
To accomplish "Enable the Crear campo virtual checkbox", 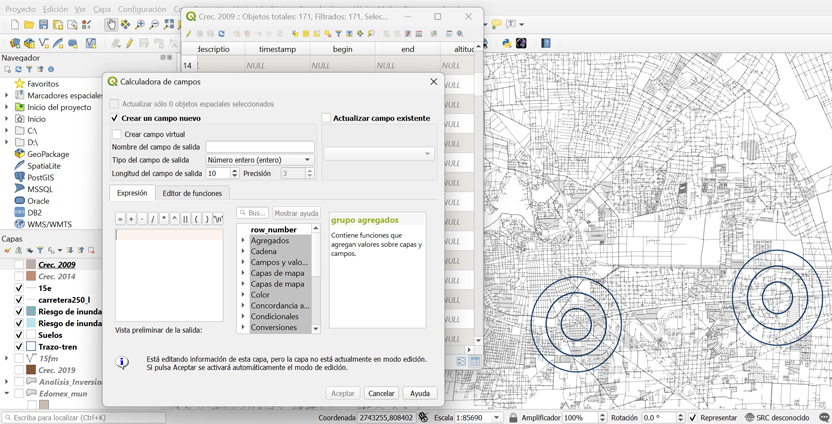I will pyautogui.click(x=117, y=134).
